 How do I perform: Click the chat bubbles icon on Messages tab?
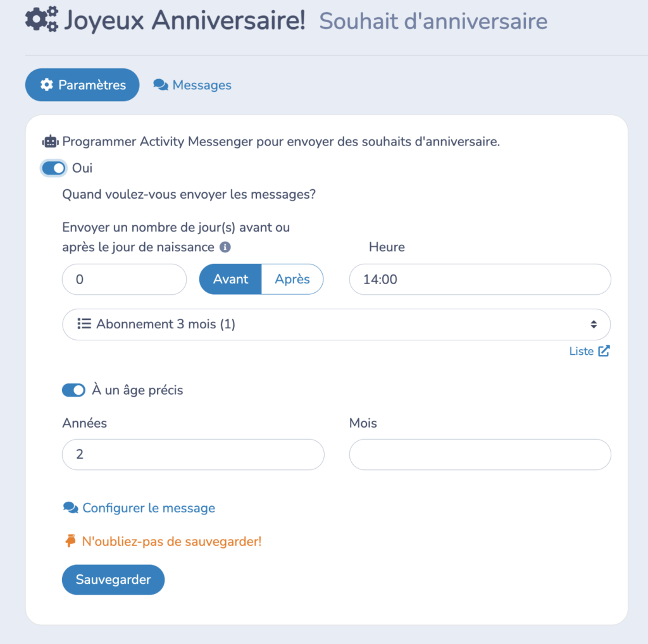coord(160,84)
